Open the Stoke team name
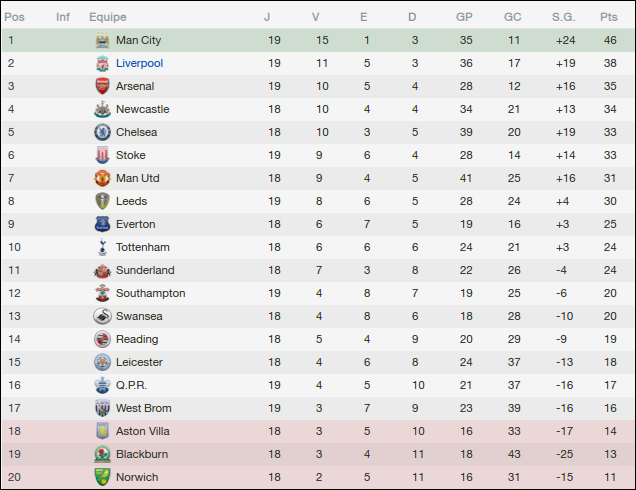 [x=131, y=155]
